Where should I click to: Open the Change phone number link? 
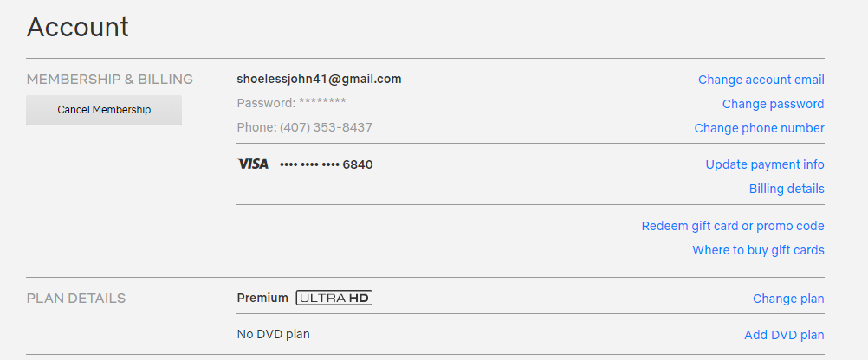point(760,128)
